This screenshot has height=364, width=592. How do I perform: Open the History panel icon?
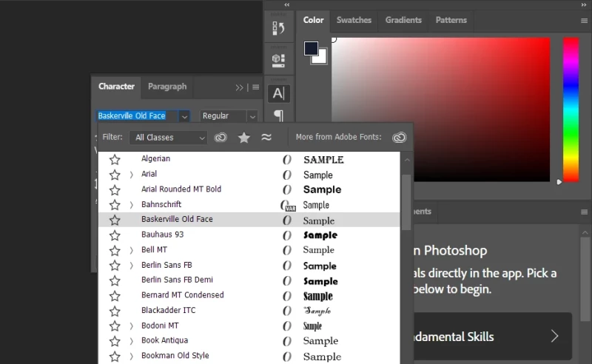coord(278,28)
